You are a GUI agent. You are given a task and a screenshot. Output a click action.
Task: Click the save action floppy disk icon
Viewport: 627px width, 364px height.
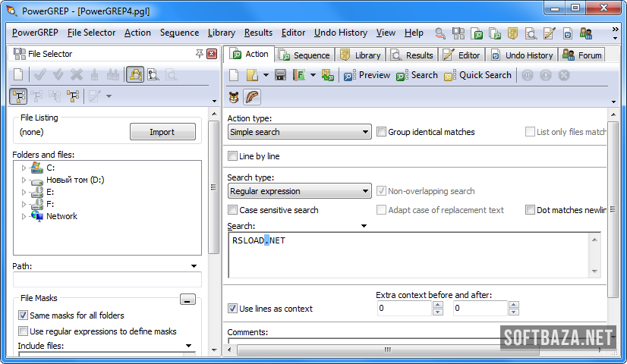pyautogui.click(x=280, y=75)
